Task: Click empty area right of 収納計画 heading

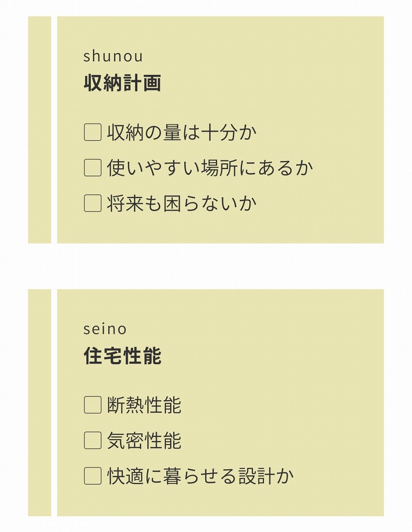Action: (273, 83)
